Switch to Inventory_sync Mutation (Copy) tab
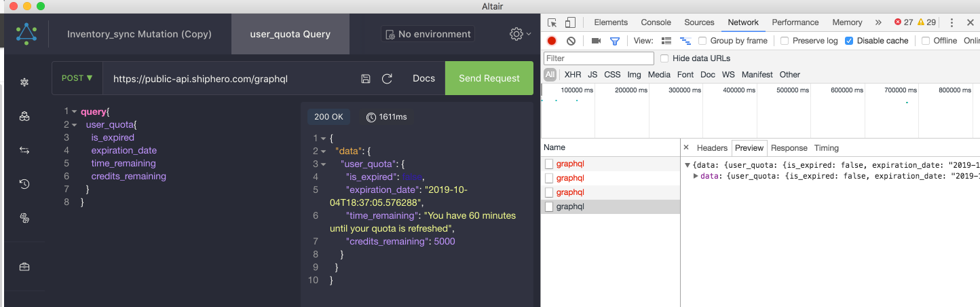 click(139, 34)
